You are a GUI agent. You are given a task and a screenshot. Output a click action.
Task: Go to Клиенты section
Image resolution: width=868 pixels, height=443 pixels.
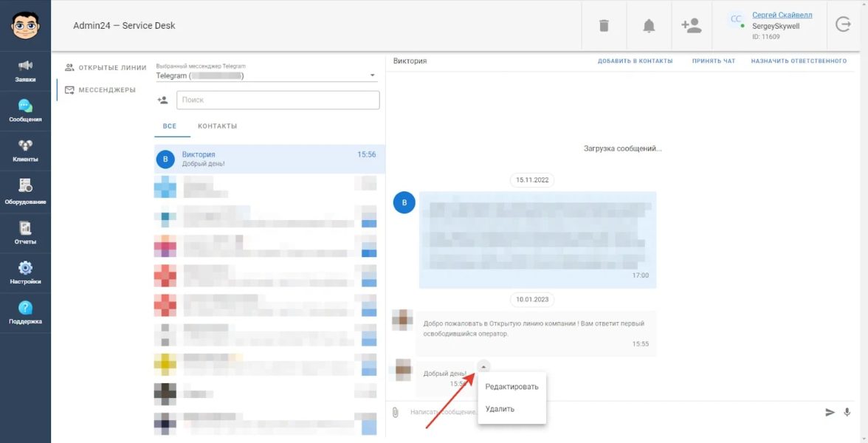click(25, 151)
